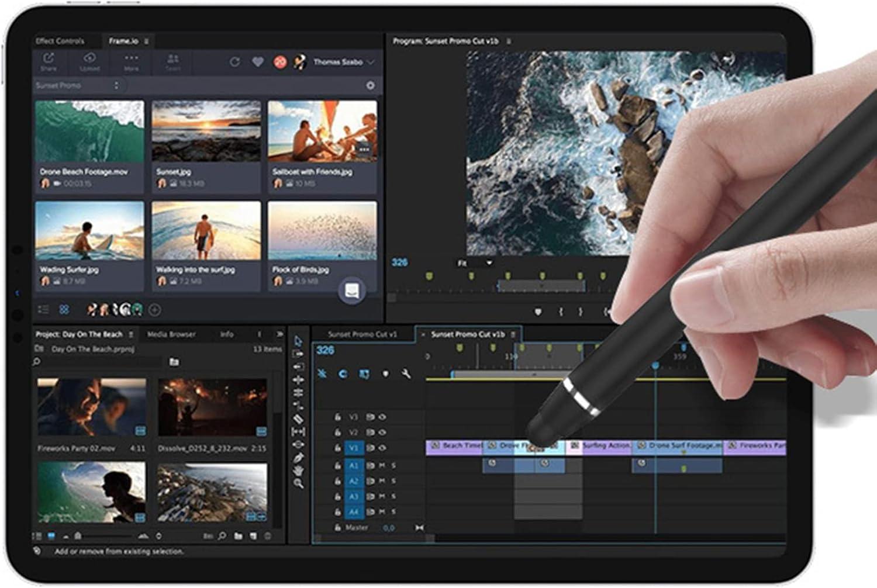877x588 pixels.
Task: Switch to the Effect Controls tab
Action: (x=60, y=41)
